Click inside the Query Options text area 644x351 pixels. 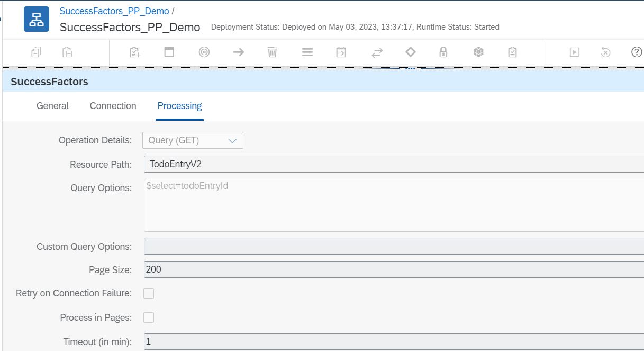pos(394,205)
